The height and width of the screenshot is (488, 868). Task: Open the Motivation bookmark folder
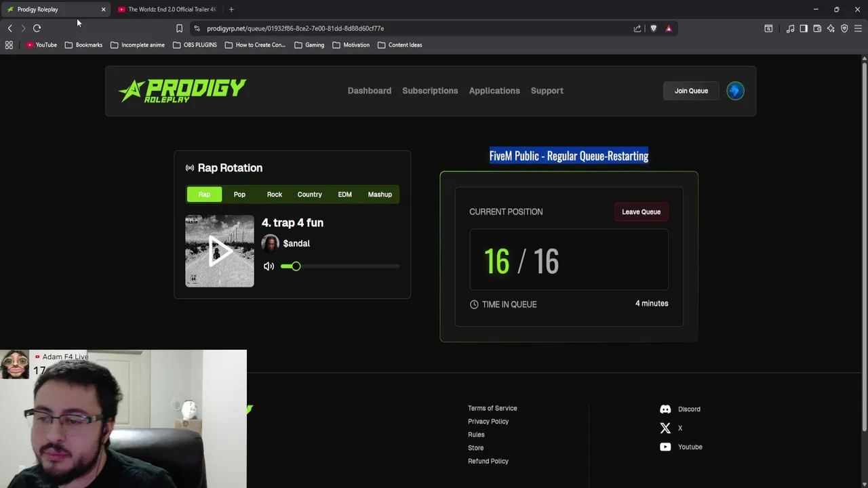tap(351, 45)
